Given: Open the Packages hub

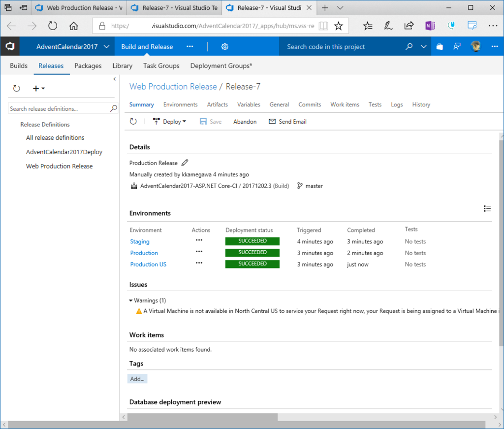Looking at the screenshot, I should click(88, 66).
